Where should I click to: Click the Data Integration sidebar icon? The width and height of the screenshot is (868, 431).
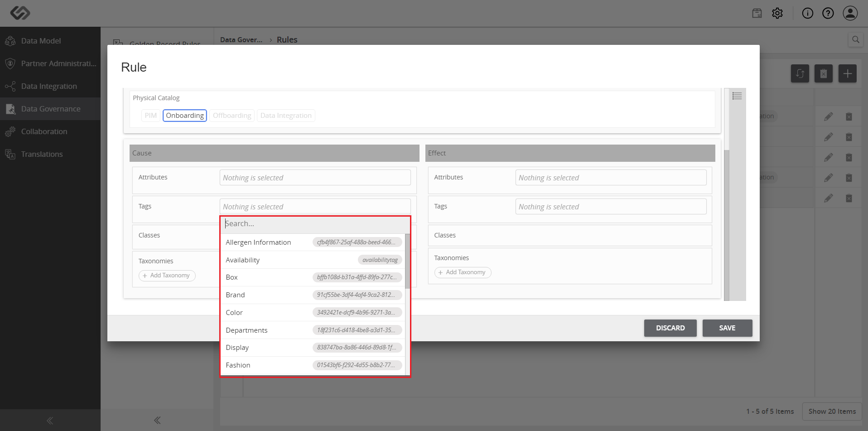point(10,86)
